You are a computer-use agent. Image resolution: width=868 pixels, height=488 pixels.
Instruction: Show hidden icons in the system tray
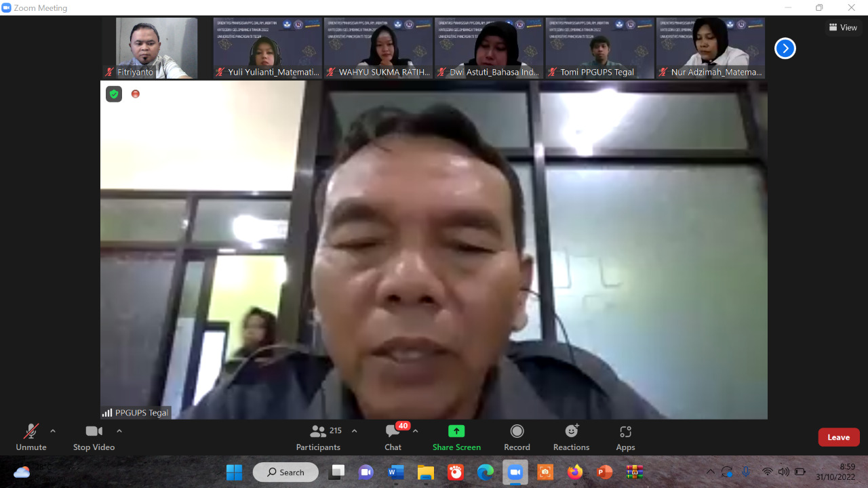pyautogui.click(x=710, y=472)
